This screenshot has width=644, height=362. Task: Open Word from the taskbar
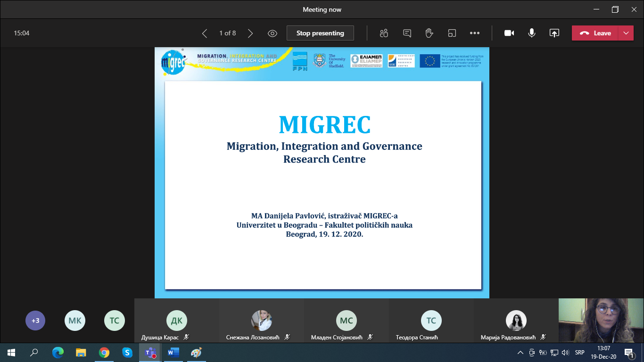coord(173,353)
